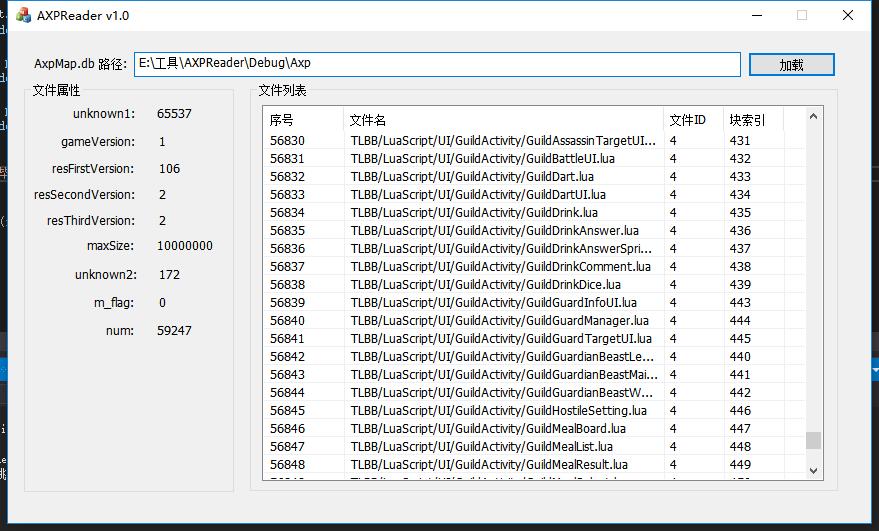Screen dimensions: 879x531
Task: Sort list by 序号 column header
Action: [x=304, y=120]
